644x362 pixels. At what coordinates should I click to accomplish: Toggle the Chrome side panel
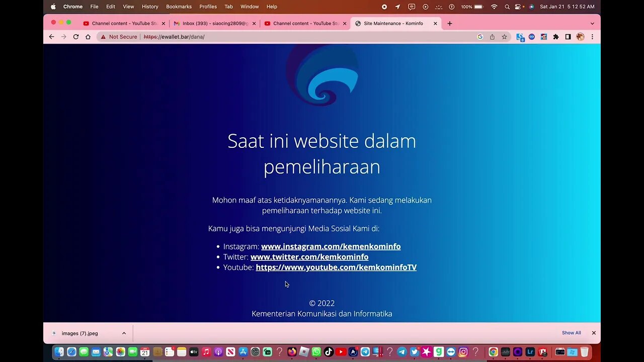tap(568, 37)
